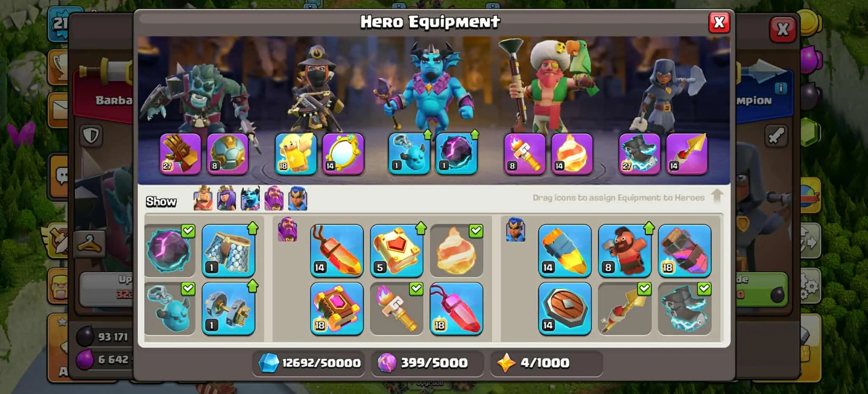
Task: Filter equipment by Archer Queen
Action: click(x=227, y=198)
